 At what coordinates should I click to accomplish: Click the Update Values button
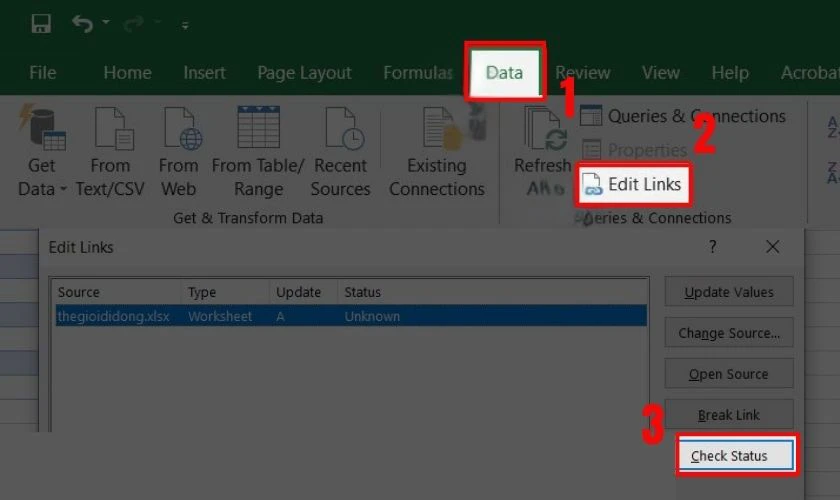coord(729,292)
